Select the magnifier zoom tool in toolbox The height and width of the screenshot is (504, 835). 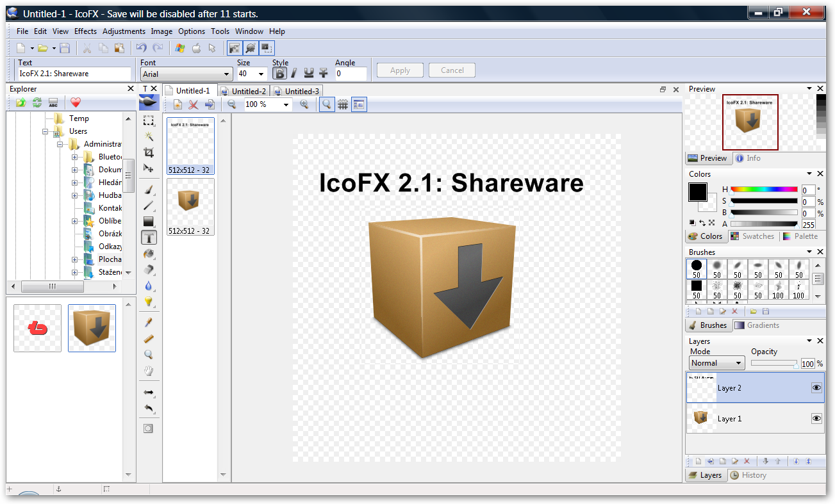(x=149, y=355)
